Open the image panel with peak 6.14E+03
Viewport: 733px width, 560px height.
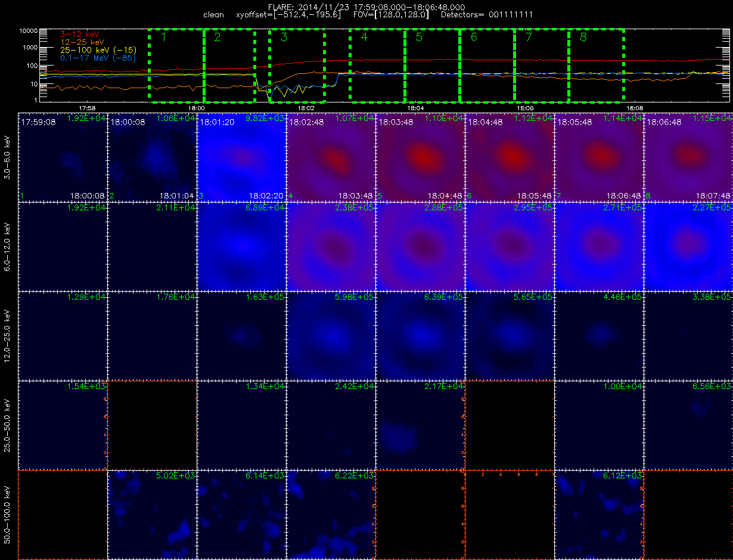[241, 514]
